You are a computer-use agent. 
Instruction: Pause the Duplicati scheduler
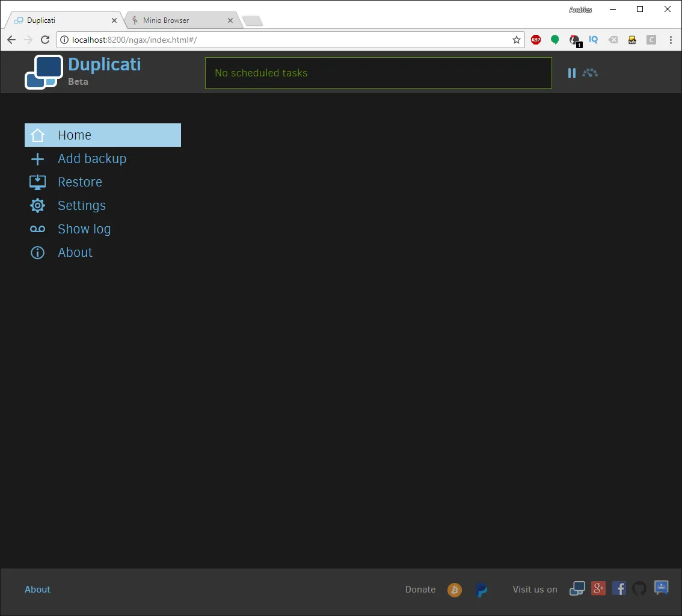point(571,73)
